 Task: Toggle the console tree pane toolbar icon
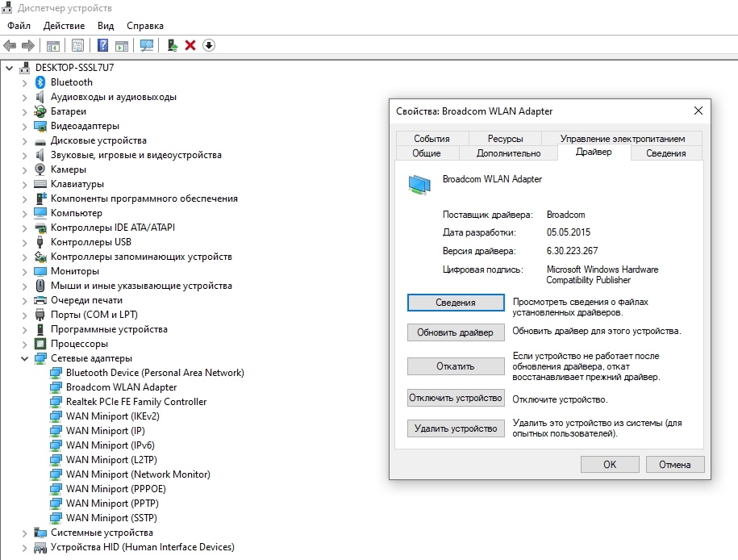click(x=52, y=46)
